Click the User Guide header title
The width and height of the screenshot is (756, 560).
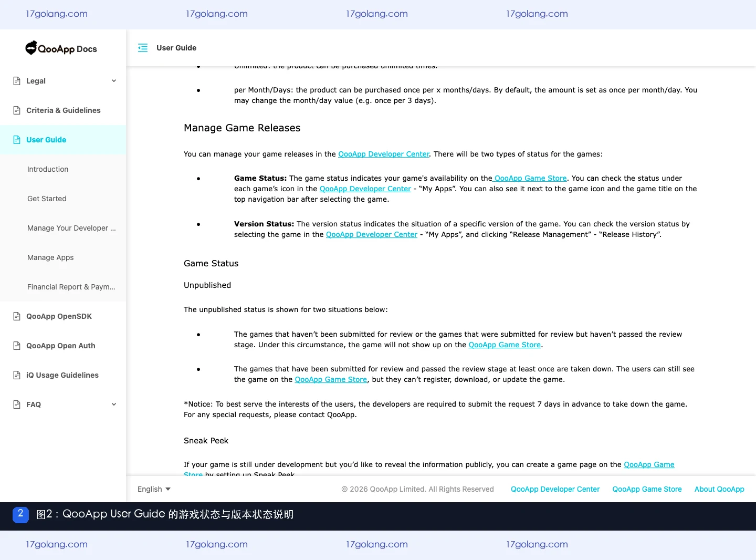tap(176, 48)
